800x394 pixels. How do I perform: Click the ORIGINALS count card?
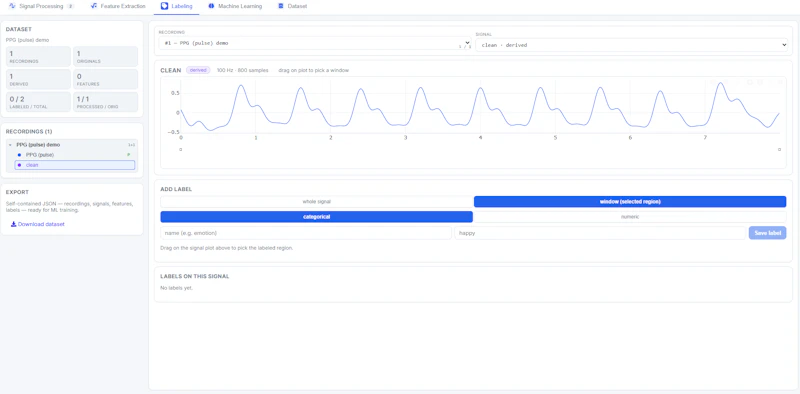(x=106, y=56)
